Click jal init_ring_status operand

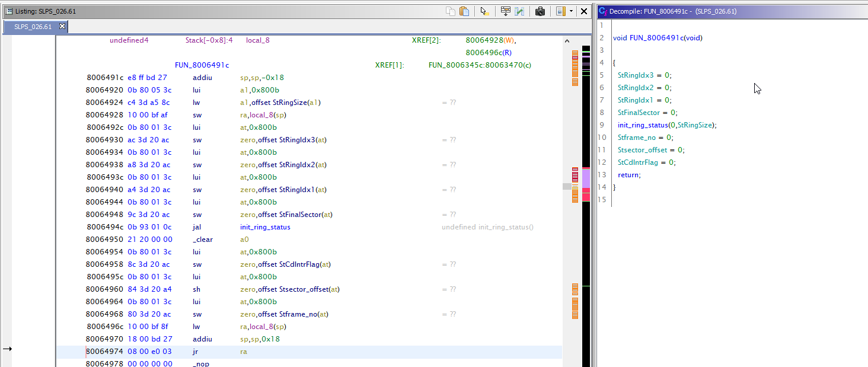click(265, 227)
